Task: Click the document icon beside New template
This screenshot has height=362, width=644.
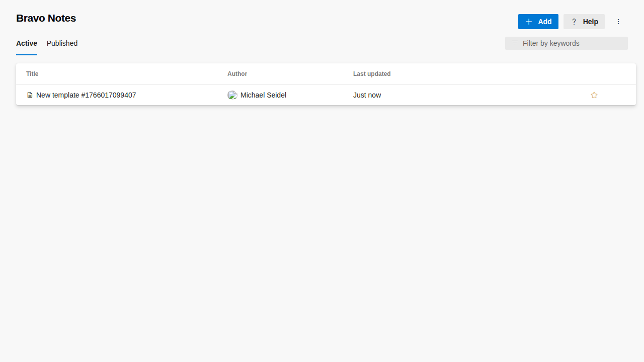Action: pyautogui.click(x=30, y=95)
